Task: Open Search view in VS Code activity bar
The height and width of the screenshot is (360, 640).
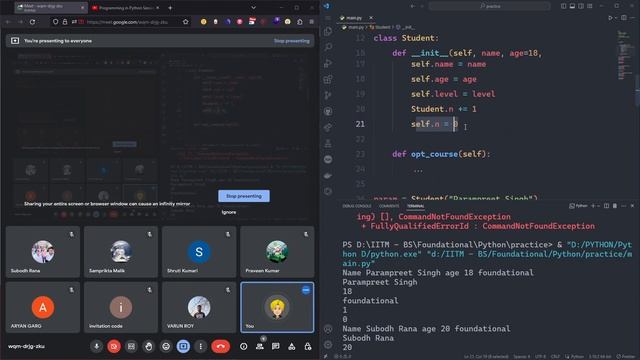Action: tap(328, 47)
